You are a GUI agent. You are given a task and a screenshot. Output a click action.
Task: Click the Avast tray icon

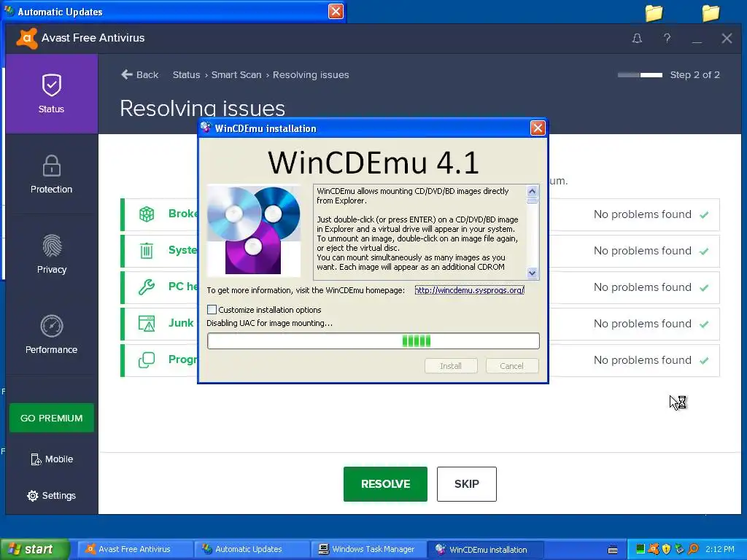[x=654, y=549]
